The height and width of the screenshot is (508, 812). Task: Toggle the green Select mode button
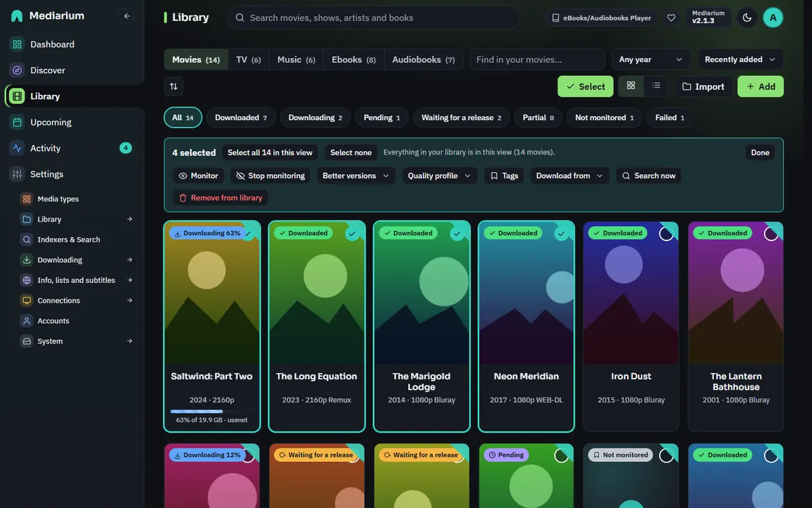point(585,86)
